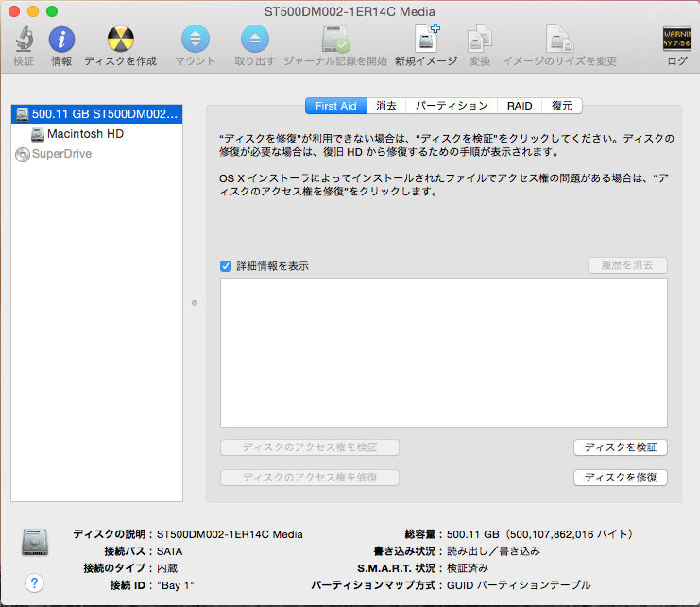
Task: Open the ログ log viewer icon
Action: coord(676,39)
